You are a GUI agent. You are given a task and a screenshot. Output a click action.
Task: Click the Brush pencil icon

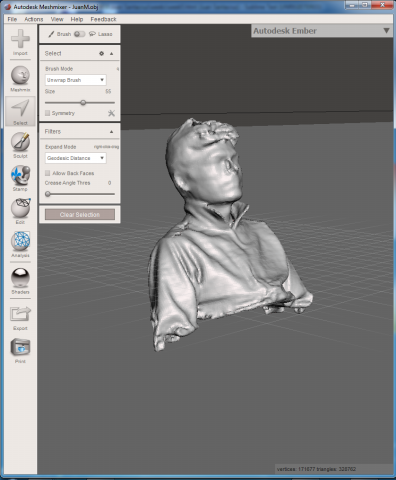(51, 34)
